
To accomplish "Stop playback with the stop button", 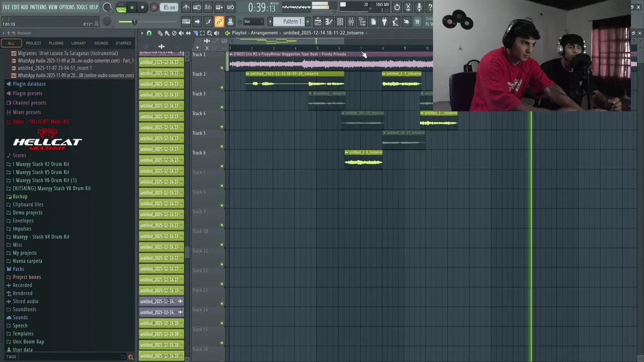I will click(142, 8).
